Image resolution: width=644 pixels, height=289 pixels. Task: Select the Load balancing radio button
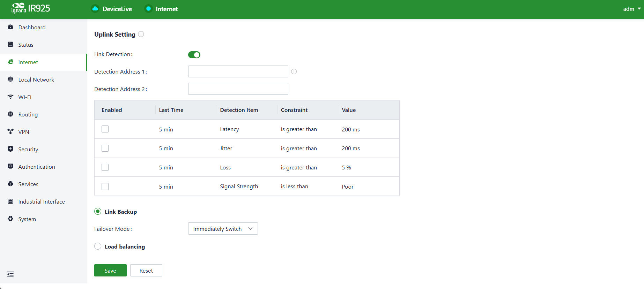pyautogui.click(x=98, y=246)
